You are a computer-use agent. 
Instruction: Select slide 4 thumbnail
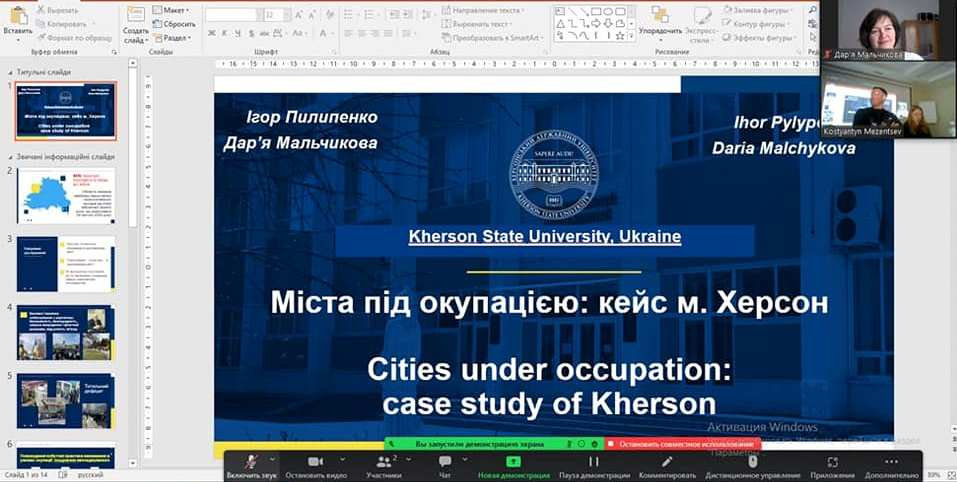[66, 333]
